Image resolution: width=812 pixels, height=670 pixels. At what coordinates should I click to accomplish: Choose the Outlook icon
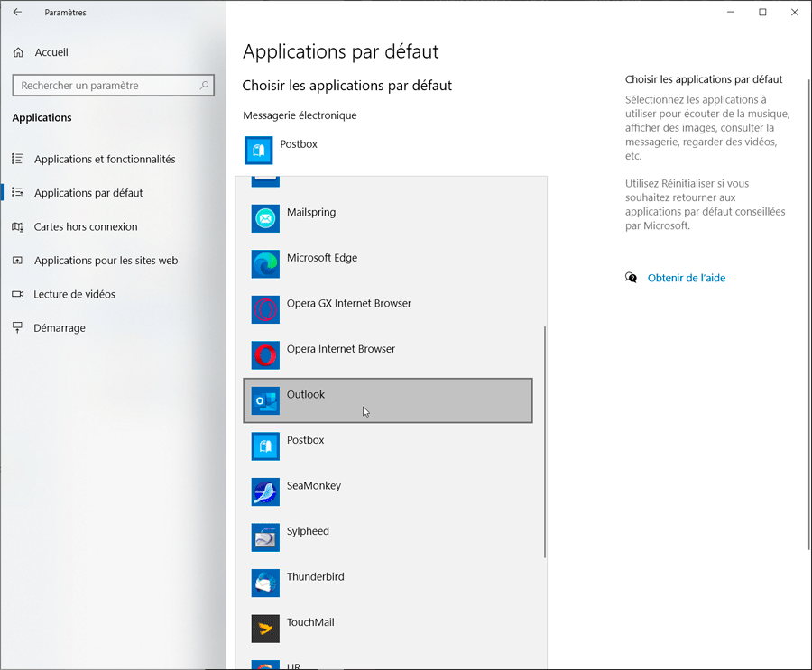tap(265, 400)
